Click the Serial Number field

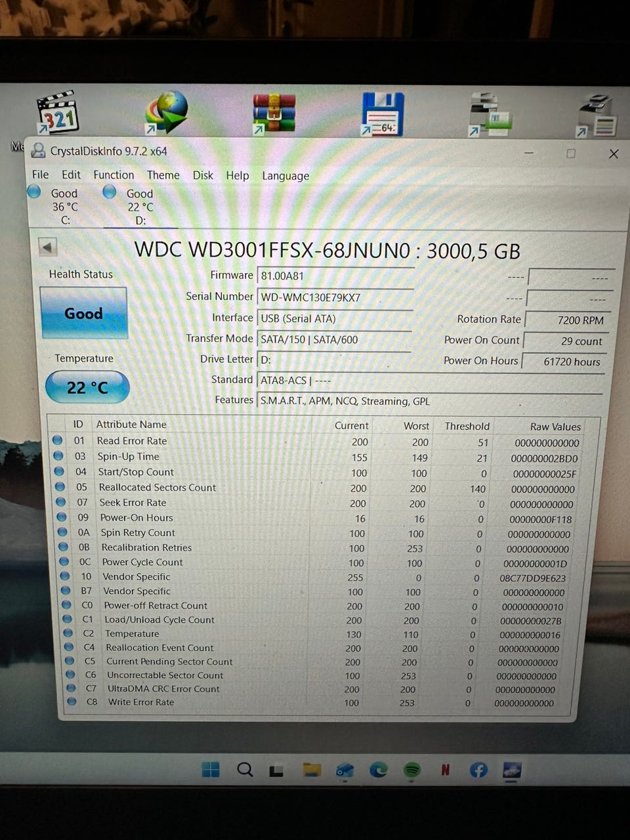click(335, 297)
